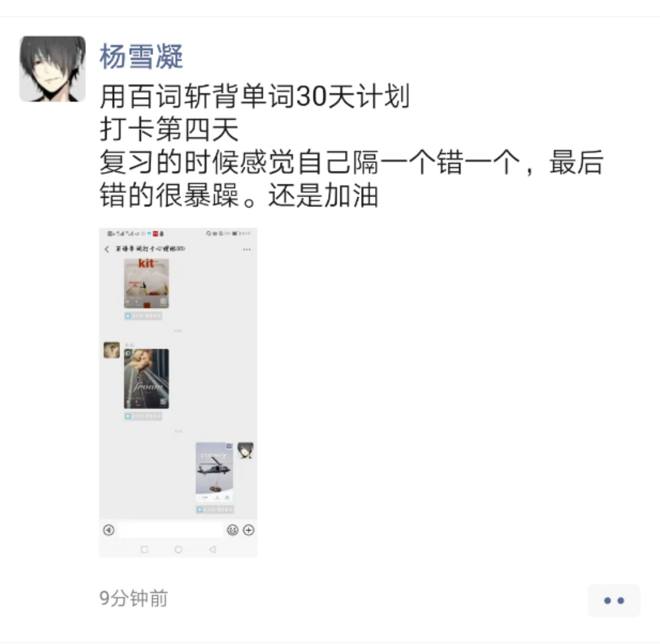Open the three-dot menu in chat header

pos(247,249)
